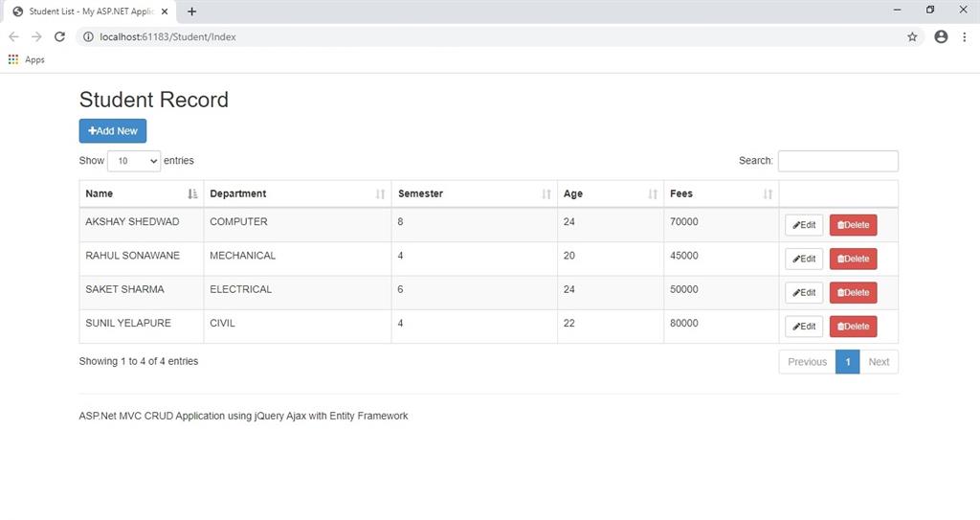This screenshot has height=520, width=980.
Task: Sort the table by Name column
Action: click(141, 193)
